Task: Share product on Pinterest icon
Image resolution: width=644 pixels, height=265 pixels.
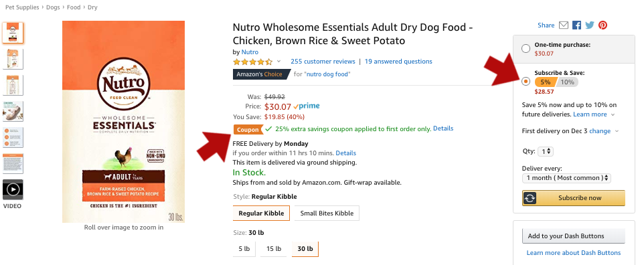Action: click(x=602, y=25)
